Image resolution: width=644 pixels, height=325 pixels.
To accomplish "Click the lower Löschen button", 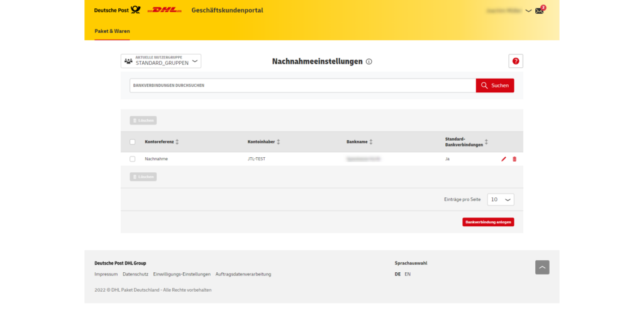I will (143, 177).
